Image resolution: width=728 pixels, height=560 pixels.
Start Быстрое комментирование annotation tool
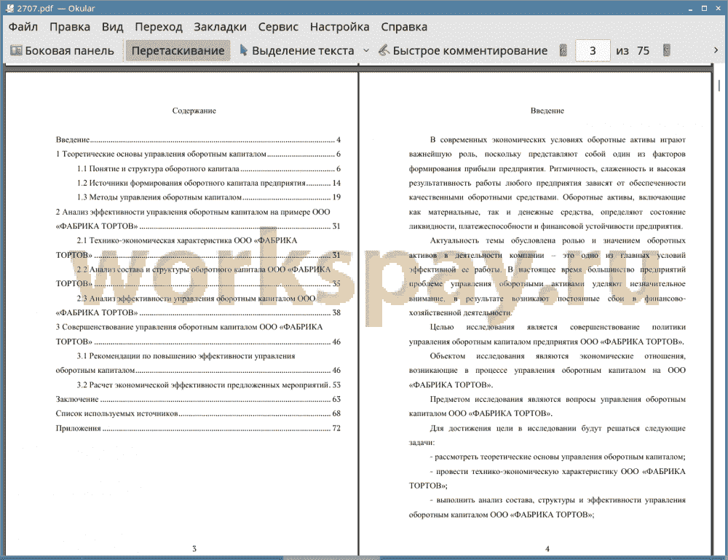click(463, 51)
